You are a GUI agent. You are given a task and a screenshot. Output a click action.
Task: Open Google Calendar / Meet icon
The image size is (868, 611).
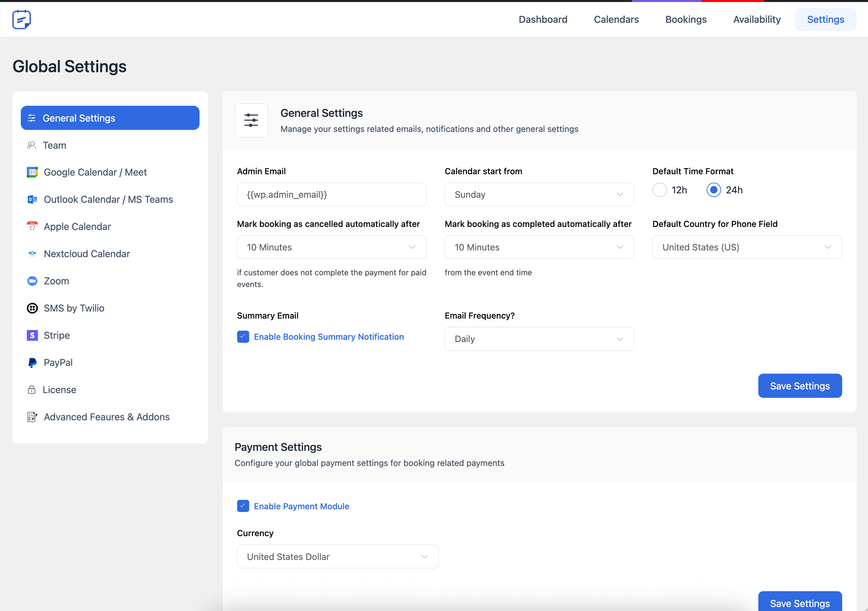[x=32, y=172]
